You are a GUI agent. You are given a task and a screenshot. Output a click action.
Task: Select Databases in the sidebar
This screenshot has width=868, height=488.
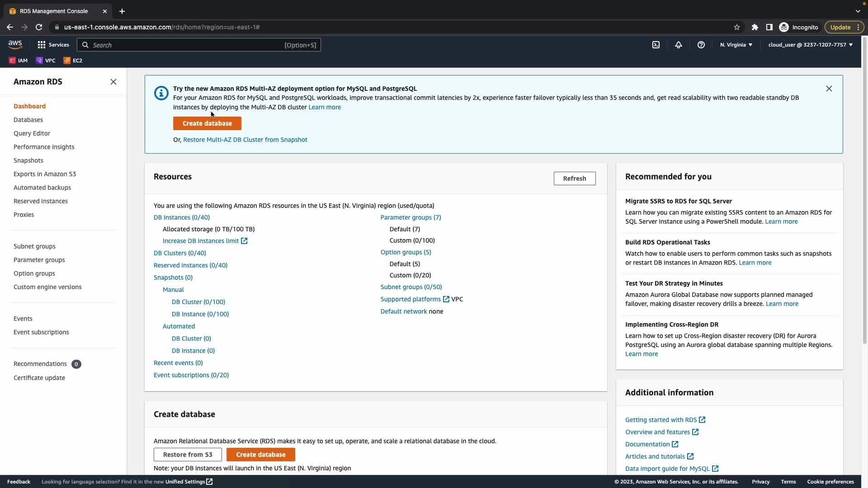(28, 120)
